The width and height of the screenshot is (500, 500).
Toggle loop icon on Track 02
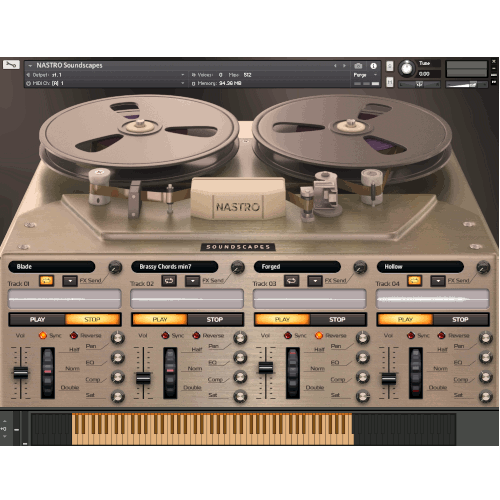(169, 280)
